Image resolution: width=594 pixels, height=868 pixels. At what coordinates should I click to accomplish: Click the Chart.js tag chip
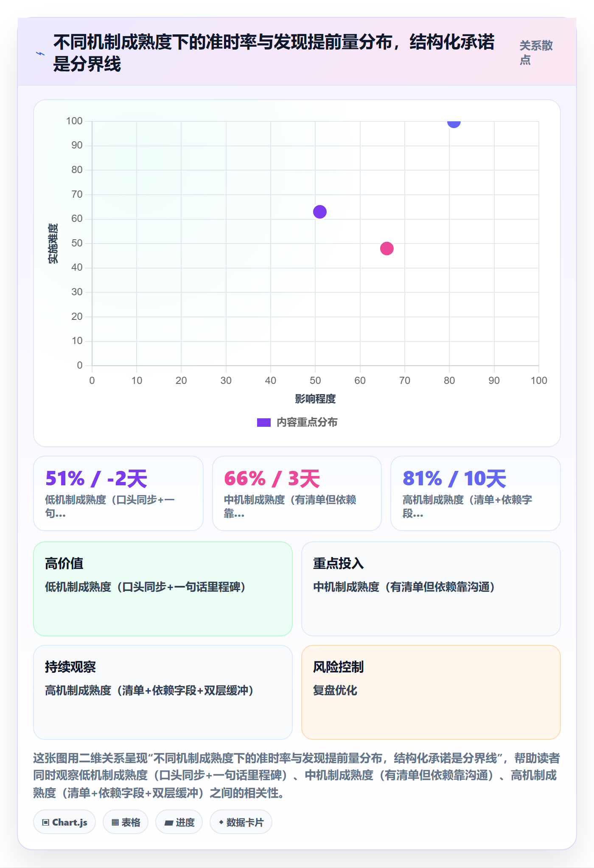tap(64, 822)
